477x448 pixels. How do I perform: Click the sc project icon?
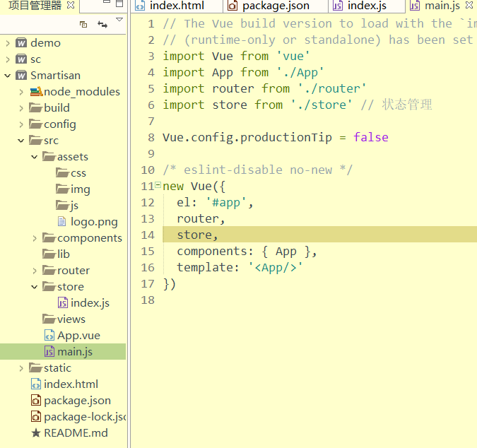[x=21, y=59]
